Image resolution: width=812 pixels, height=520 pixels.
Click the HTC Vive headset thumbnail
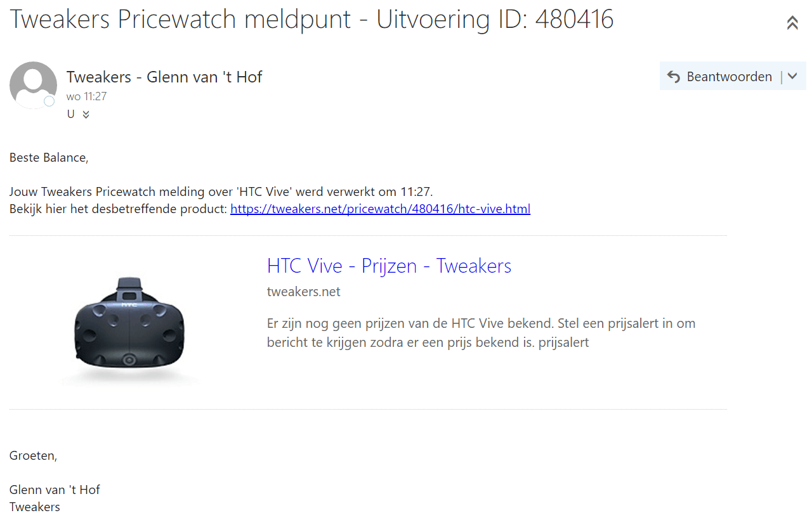[130, 330]
